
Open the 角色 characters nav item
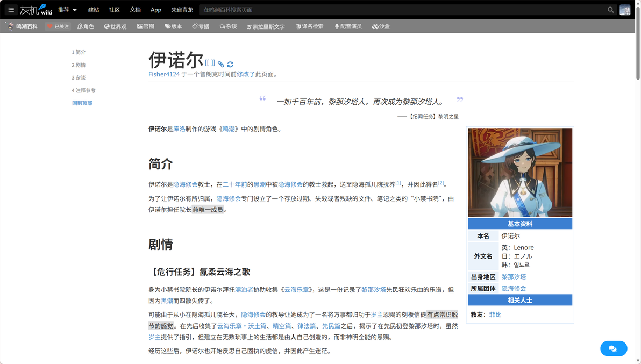click(86, 26)
